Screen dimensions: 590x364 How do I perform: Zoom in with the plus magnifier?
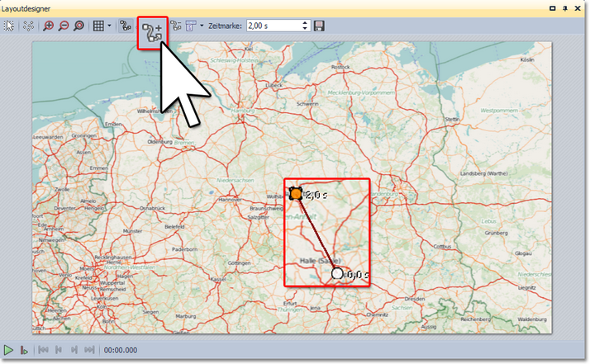(49, 26)
